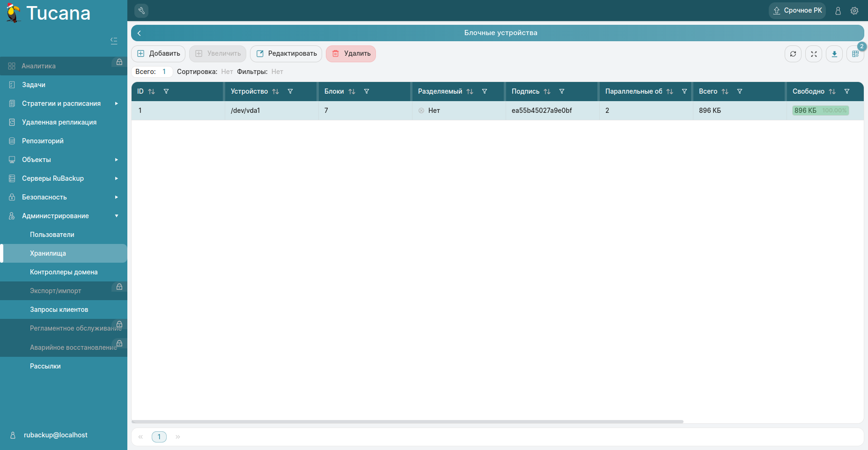Screen dimensions: 868x450
Task: Open the settings gear icon
Action: (x=854, y=11)
